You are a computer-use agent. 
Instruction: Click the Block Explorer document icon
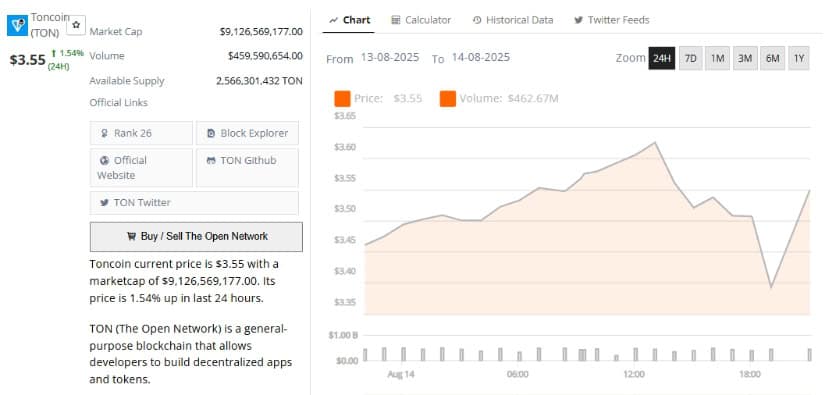point(211,134)
